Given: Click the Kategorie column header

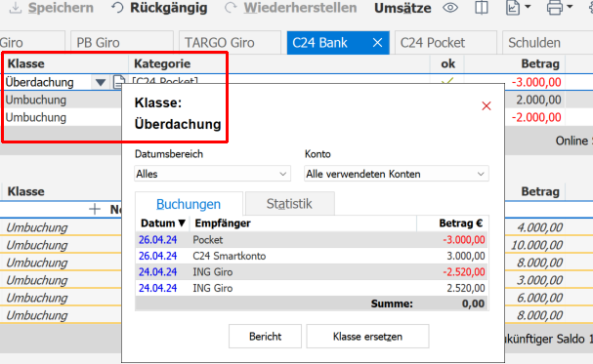Looking at the screenshot, I should (x=162, y=63).
